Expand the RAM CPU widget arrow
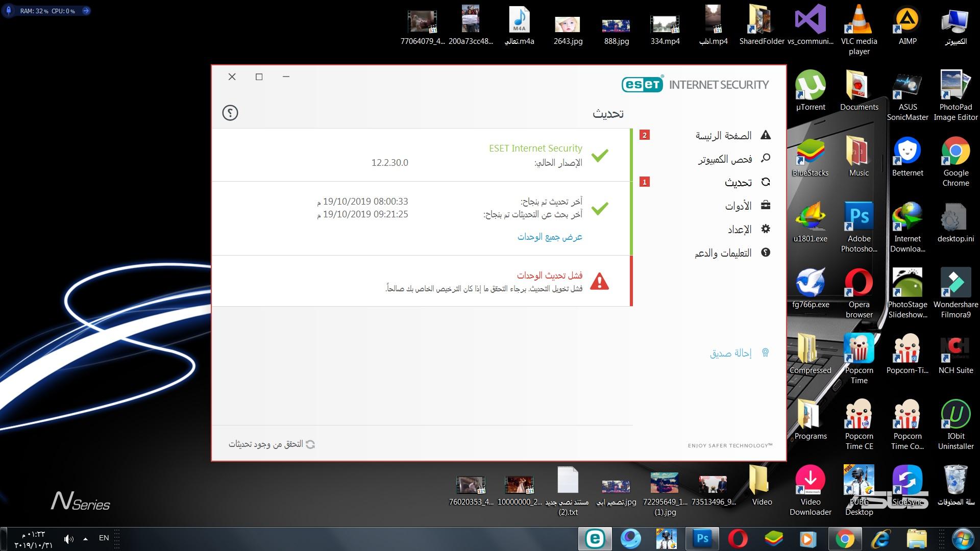 pos(86,11)
